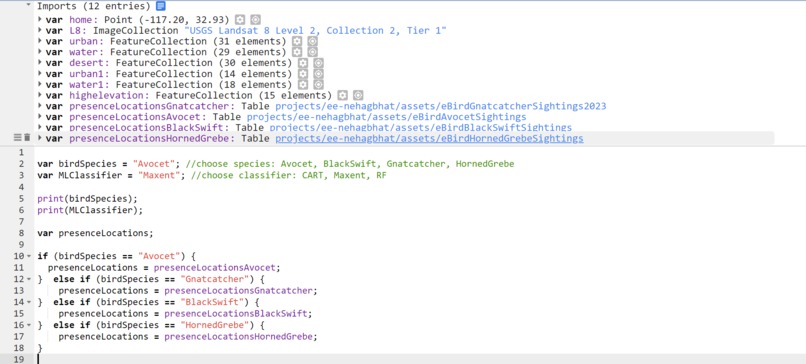Open USGS Landsat 8 Level 2 collection link
Image resolution: width=806 pixels, height=364 pixels.
[x=315, y=30]
